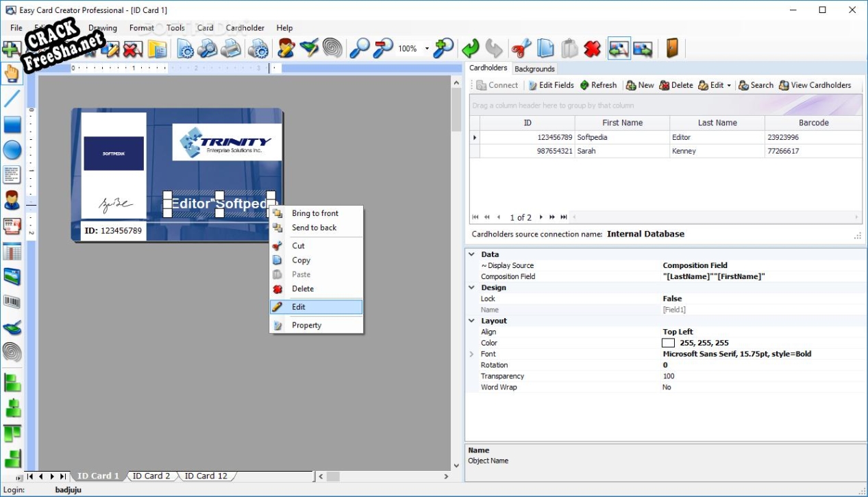The height and width of the screenshot is (497, 868).
Task: Collapse the Layout property section
Action: click(471, 321)
